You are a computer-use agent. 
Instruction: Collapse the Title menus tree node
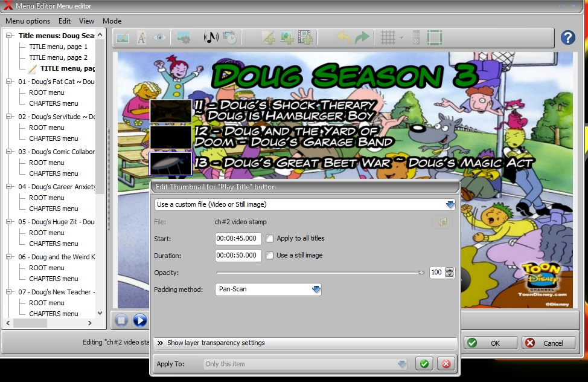pyautogui.click(x=9, y=36)
